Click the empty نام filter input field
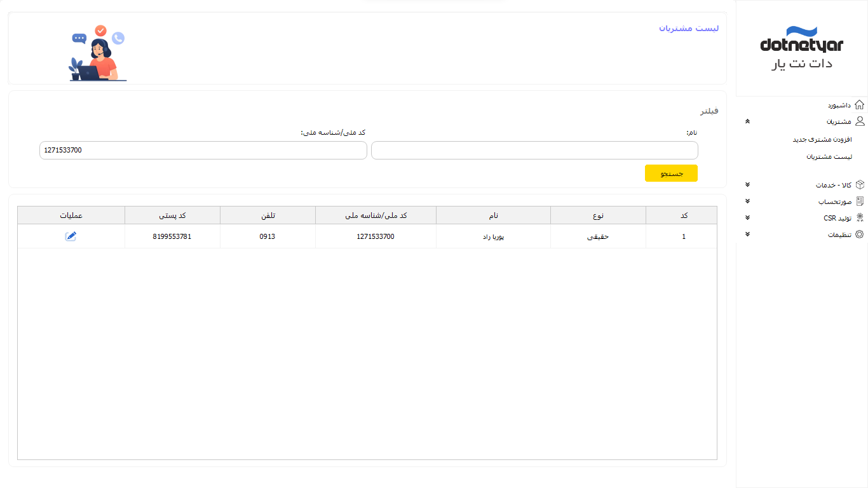Screen dimensions: 868x488 coord(534,151)
